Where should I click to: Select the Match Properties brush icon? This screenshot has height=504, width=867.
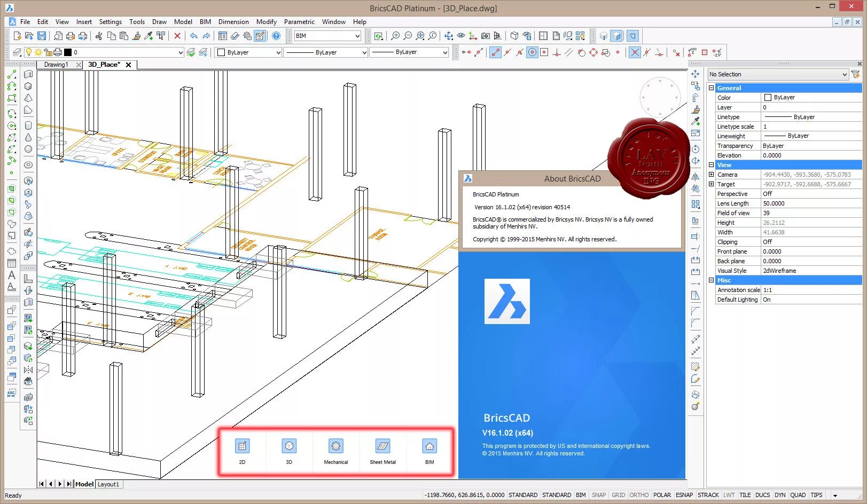pos(136,36)
